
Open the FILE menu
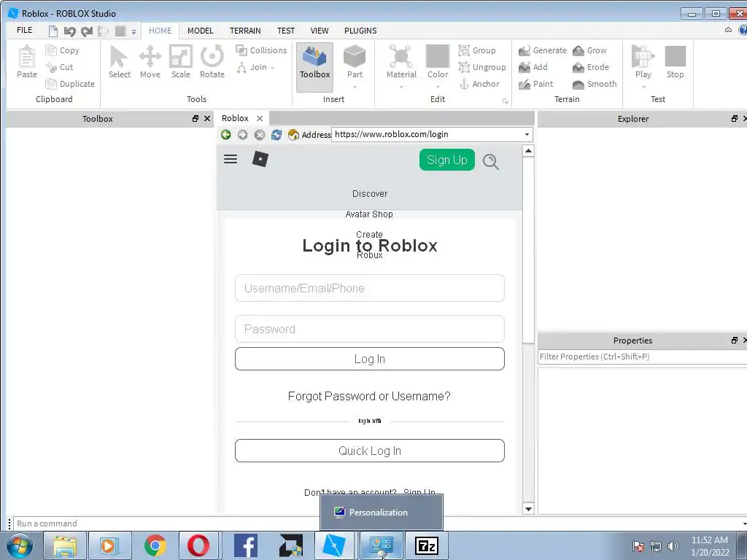(x=24, y=30)
